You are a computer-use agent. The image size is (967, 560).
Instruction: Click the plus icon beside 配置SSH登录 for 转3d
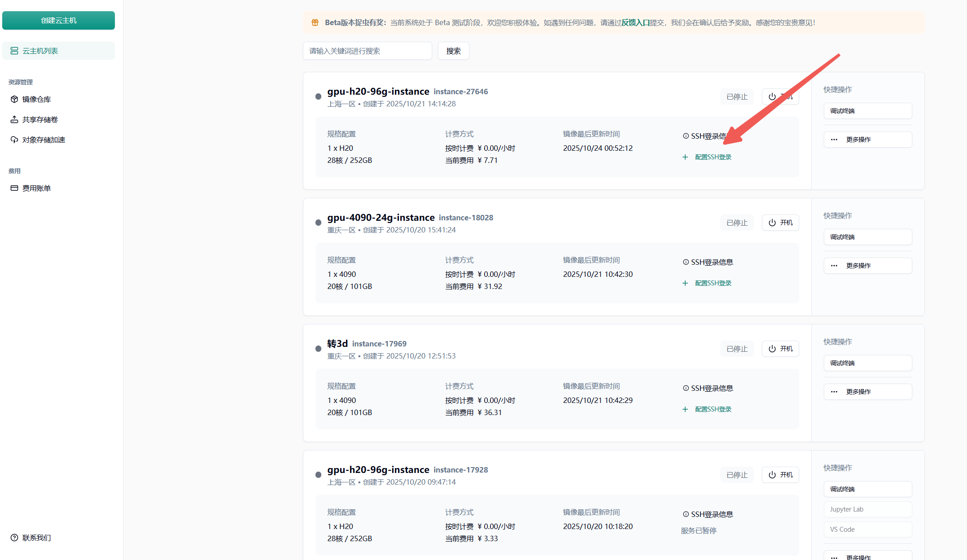[x=685, y=409]
